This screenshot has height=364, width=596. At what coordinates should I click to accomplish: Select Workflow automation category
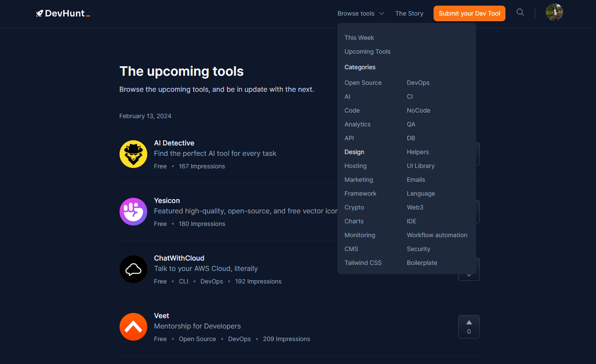point(437,235)
